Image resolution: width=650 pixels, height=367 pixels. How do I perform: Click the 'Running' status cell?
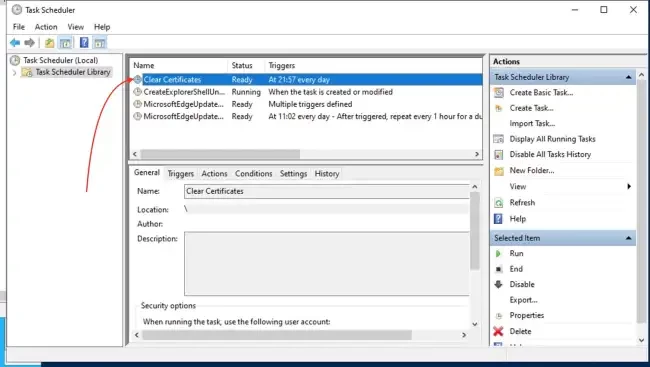coord(246,92)
